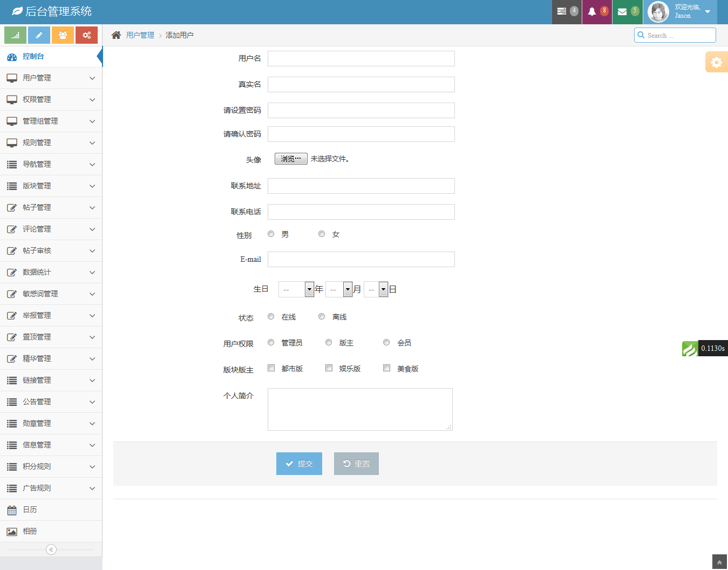Click the home icon in breadcrumb
This screenshot has height=570, width=728.
click(116, 35)
